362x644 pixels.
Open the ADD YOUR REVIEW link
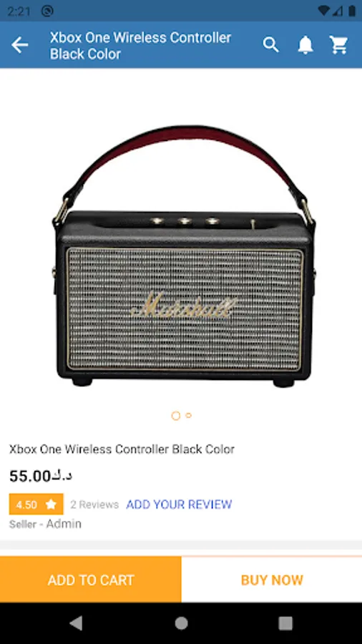click(x=179, y=504)
